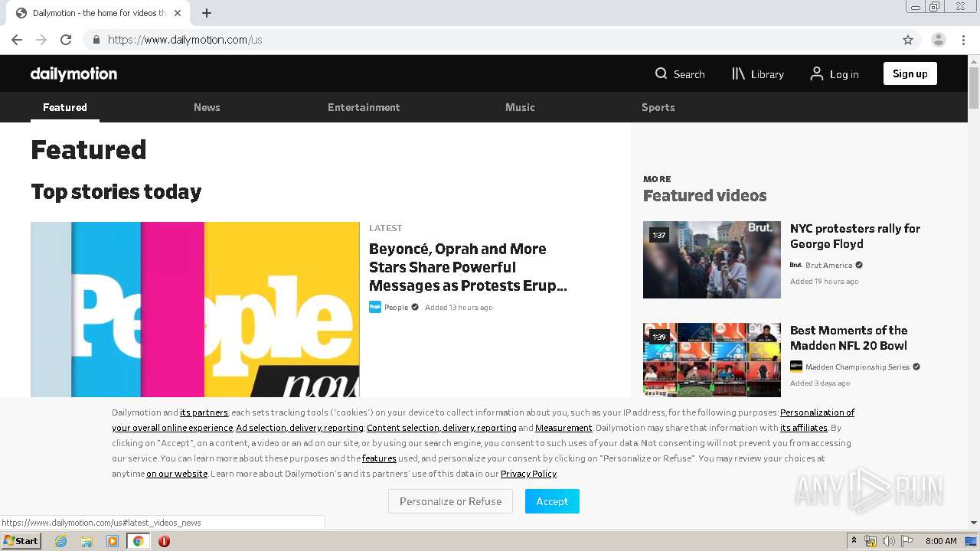This screenshot has height=551, width=980.
Task: Open 'its partners' link
Action: point(204,412)
